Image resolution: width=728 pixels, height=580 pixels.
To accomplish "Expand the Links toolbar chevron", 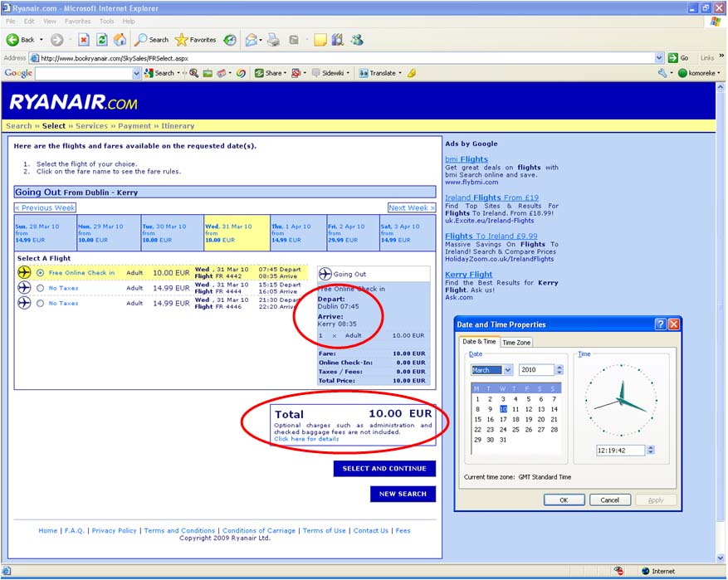I will click(721, 56).
